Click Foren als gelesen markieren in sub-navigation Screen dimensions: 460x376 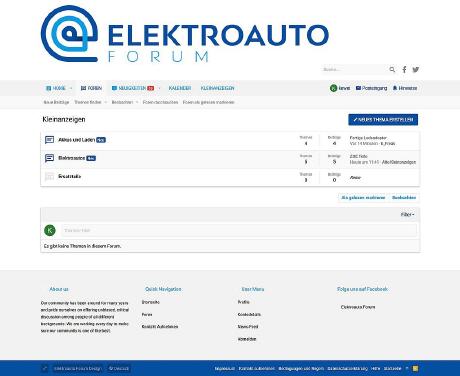pyautogui.click(x=209, y=102)
